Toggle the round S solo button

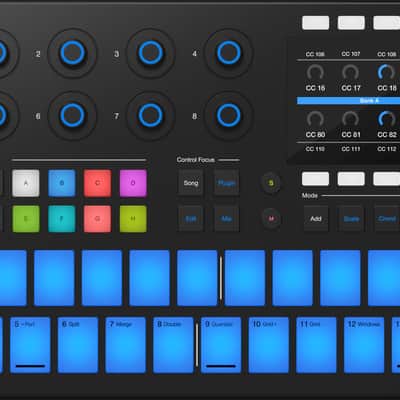[x=271, y=183]
